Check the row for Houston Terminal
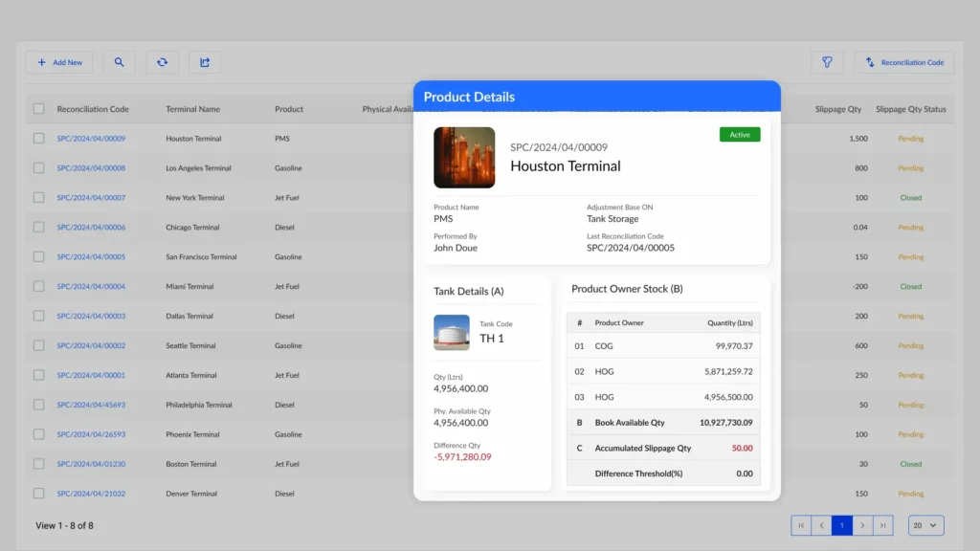 (x=39, y=139)
